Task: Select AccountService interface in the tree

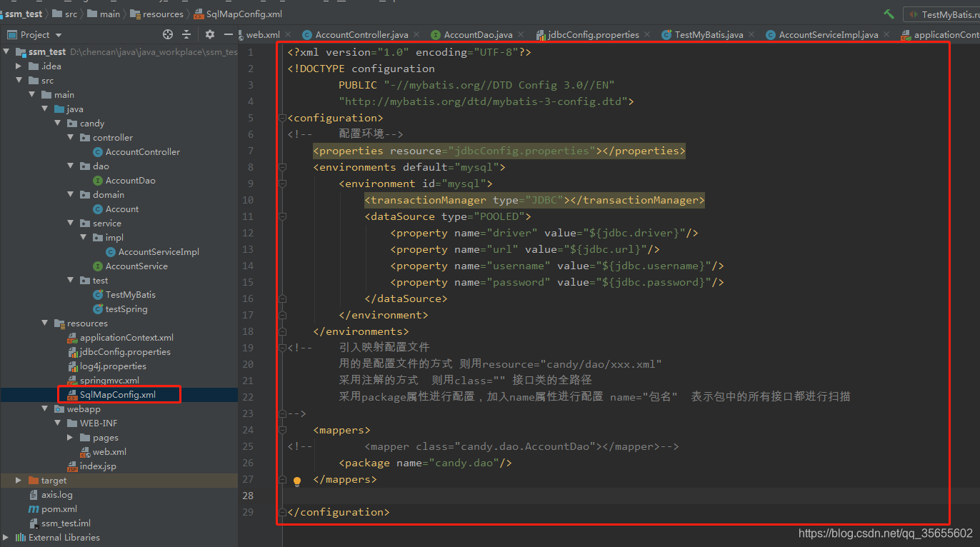Action: (x=136, y=266)
